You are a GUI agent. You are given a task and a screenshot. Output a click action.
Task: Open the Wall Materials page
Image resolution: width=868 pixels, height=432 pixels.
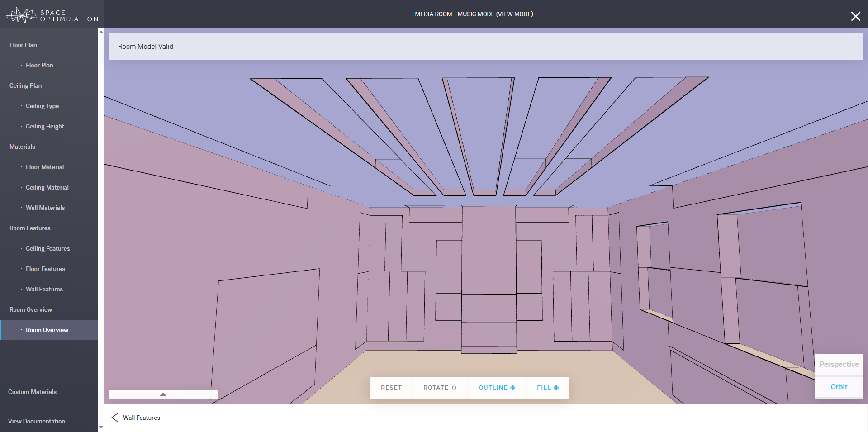[x=45, y=208]
